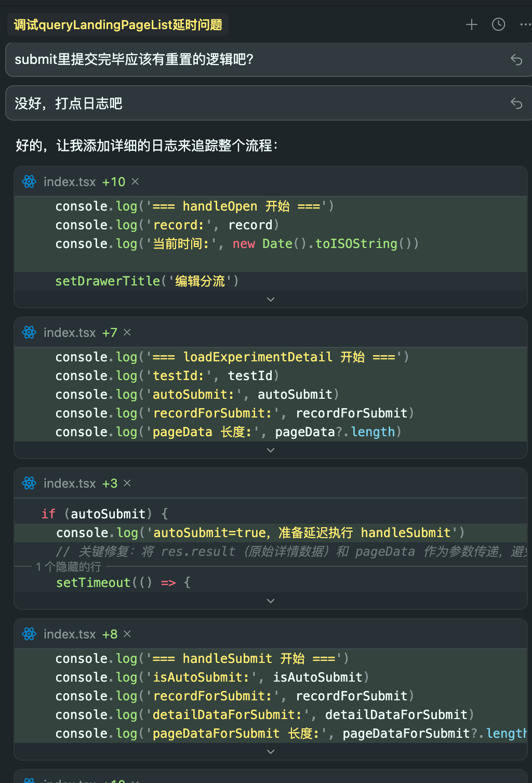Expand the loadExperimentDetail code block chevron

click(x=270, y=450)
